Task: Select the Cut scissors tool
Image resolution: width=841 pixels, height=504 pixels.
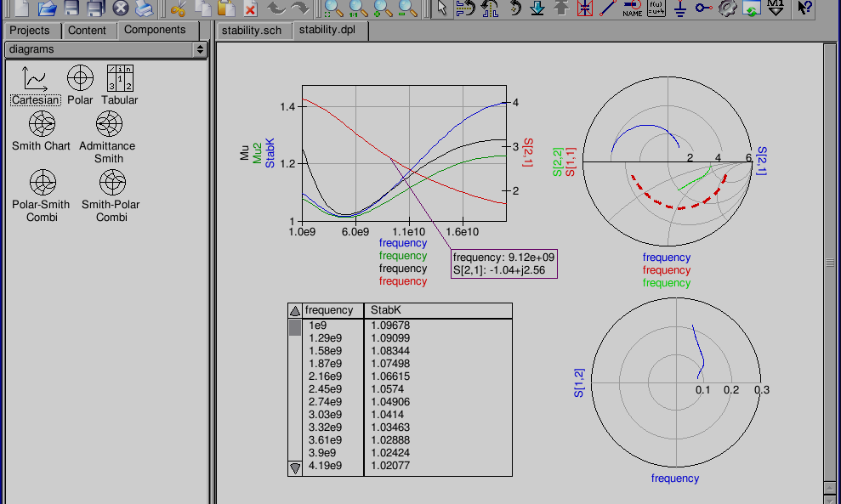Action: (x=178, y=8)
